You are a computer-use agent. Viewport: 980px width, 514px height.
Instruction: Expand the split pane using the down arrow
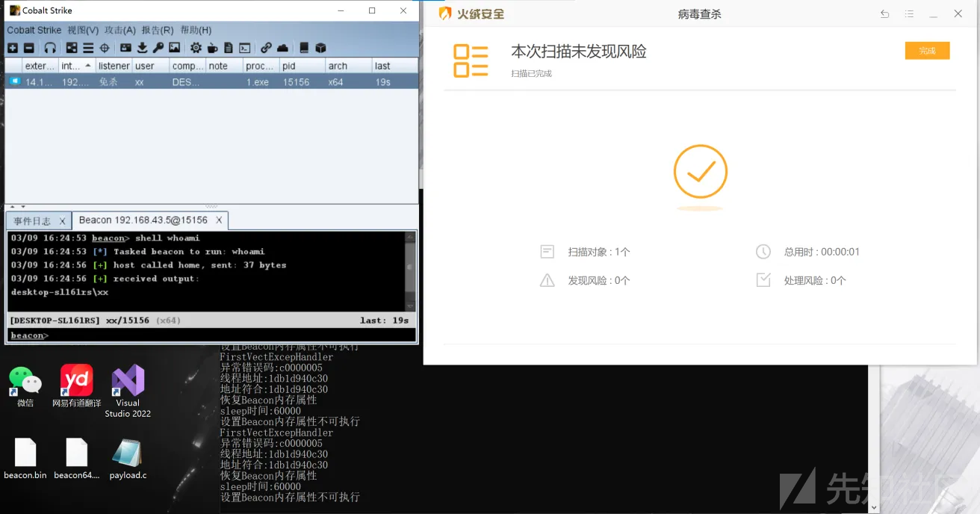pos(22,207)
